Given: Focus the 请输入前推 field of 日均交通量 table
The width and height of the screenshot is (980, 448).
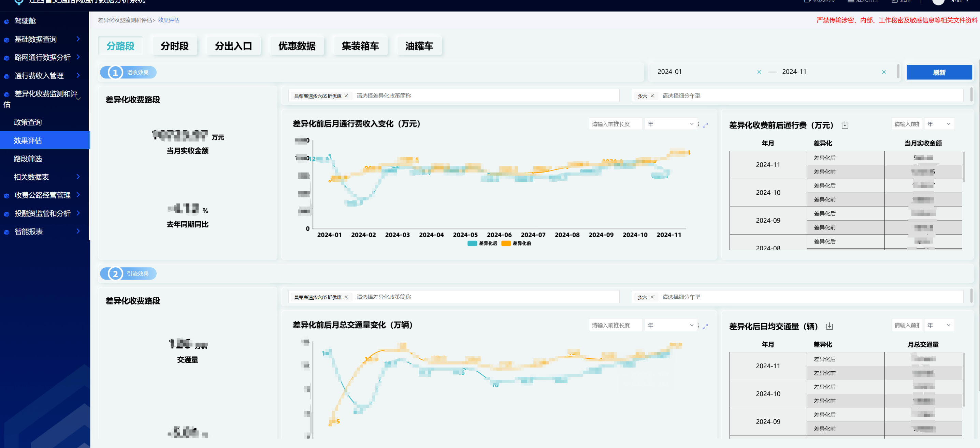Looking at the screenshot, I should (x=907, y=325).
